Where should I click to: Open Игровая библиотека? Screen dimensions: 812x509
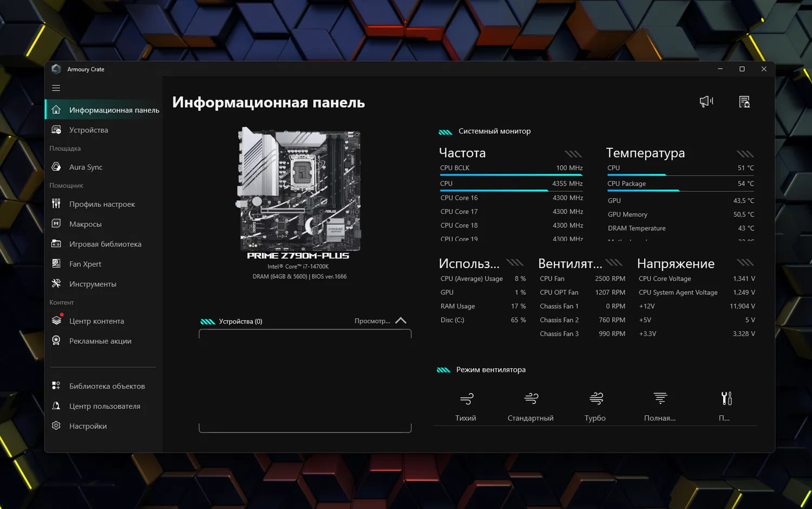(103, 244)
